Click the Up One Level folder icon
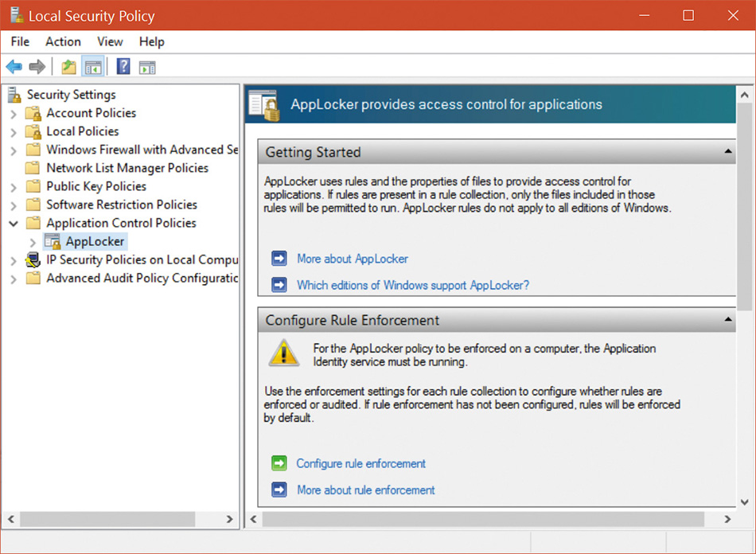 click(x=69, y=67)
